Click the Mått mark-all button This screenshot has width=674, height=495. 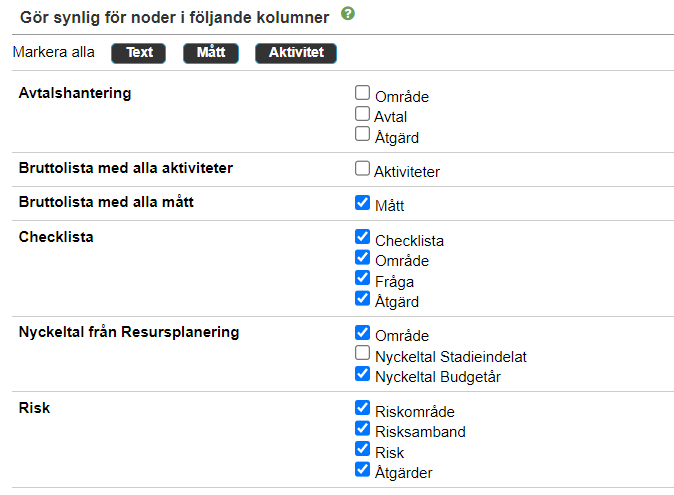click(x=211, y=53)
